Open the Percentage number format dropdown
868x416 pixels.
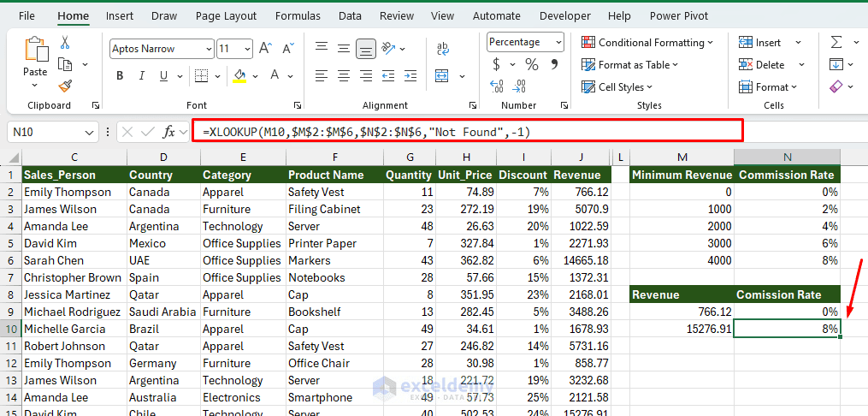(x=558, y=42)
